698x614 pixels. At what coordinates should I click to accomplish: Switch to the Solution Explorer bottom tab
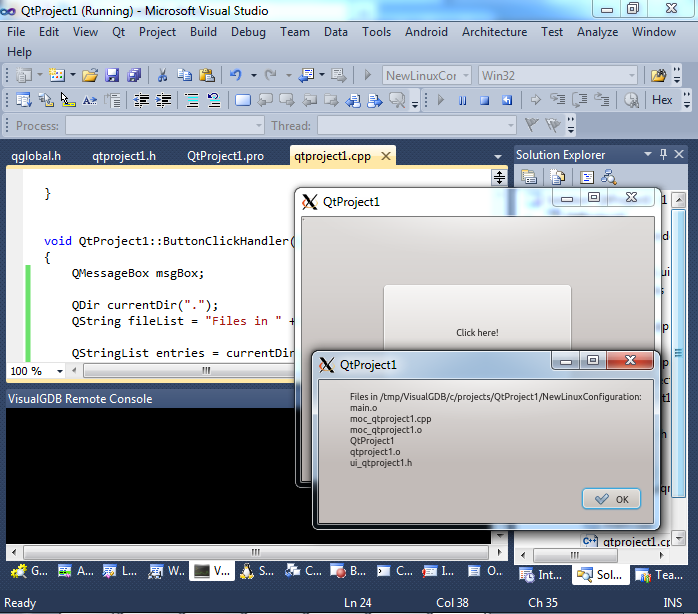coord(600,575)
